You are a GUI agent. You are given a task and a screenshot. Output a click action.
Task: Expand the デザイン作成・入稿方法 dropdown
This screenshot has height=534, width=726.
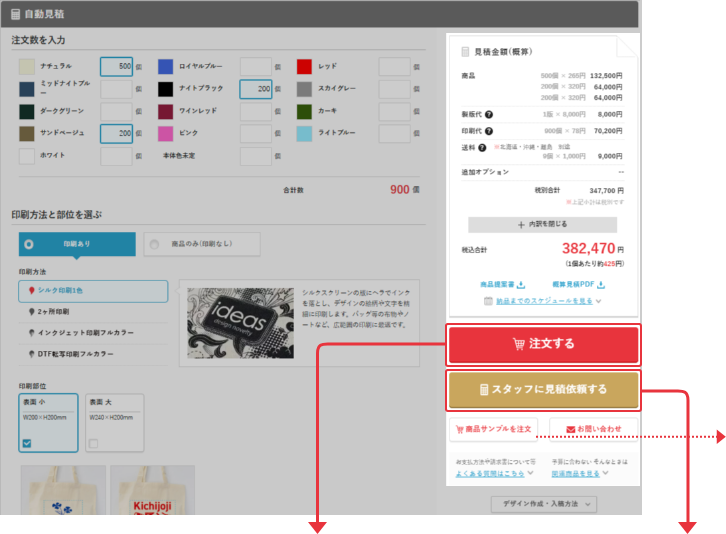[x=548, y=505]
